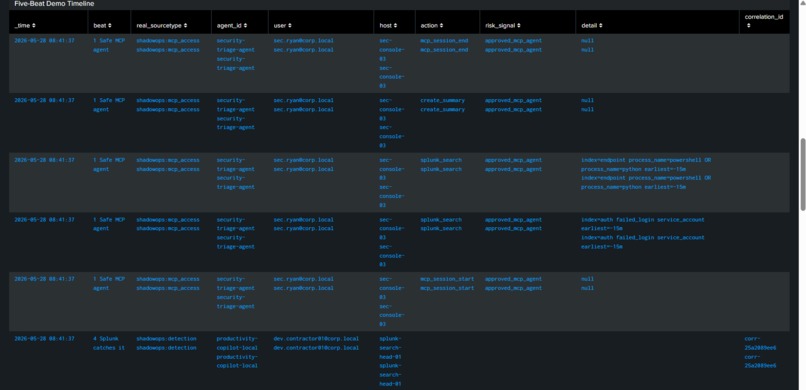Screen dimensions: 806x390
Task: Click the splunk-search-head-01 host cell
Action: point(390,362)
